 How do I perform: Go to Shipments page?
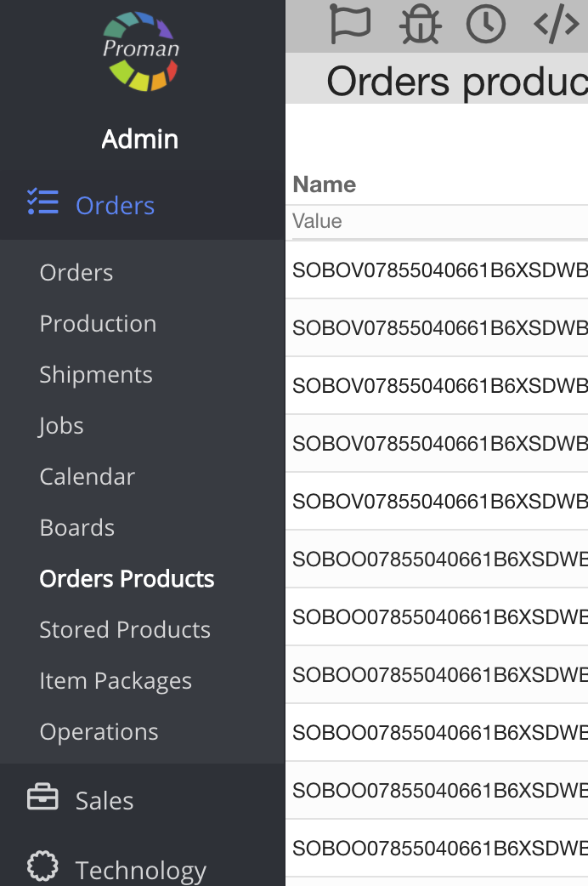[96, 375]
